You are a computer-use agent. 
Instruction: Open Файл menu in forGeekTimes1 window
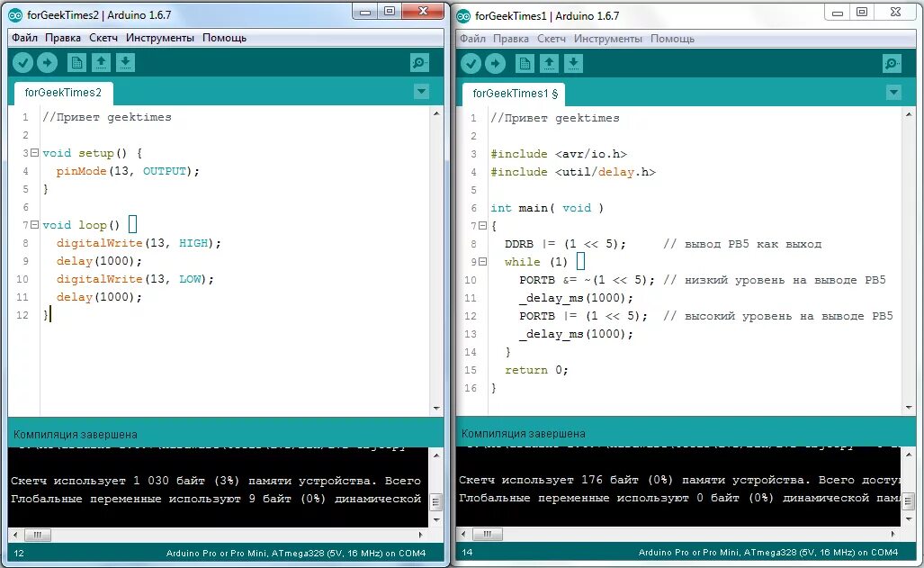pos(472,39)
